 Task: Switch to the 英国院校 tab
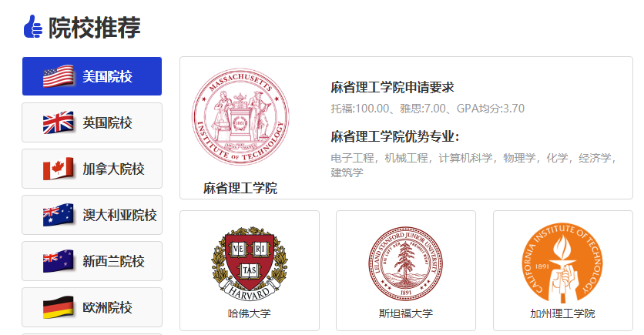92,122
